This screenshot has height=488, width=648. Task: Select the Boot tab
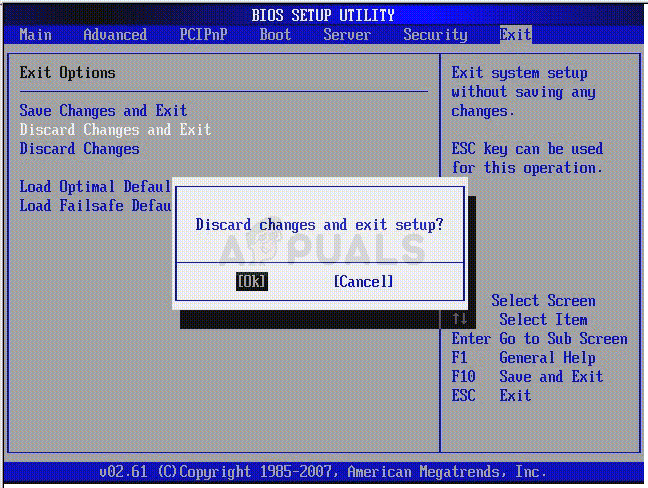coord(275,35)
